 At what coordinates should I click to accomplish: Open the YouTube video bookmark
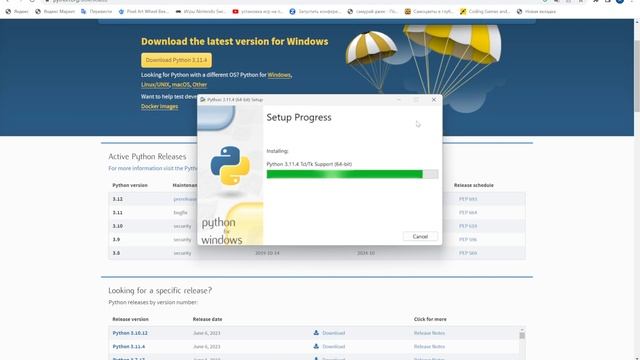[x=258, y=11]
